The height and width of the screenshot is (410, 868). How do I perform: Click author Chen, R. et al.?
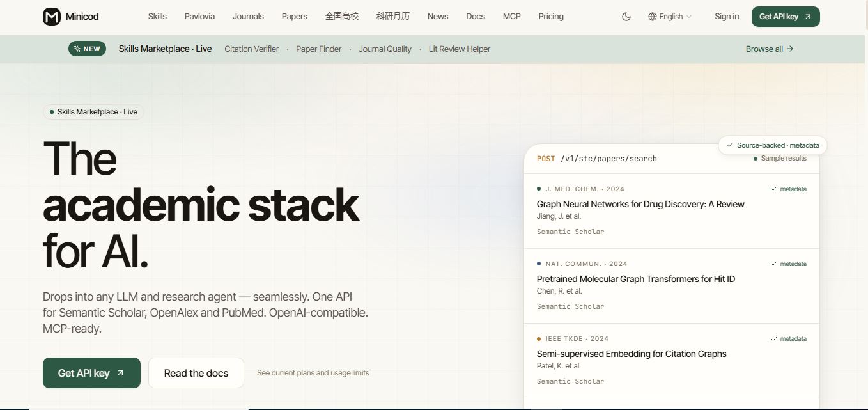point(559,291)
